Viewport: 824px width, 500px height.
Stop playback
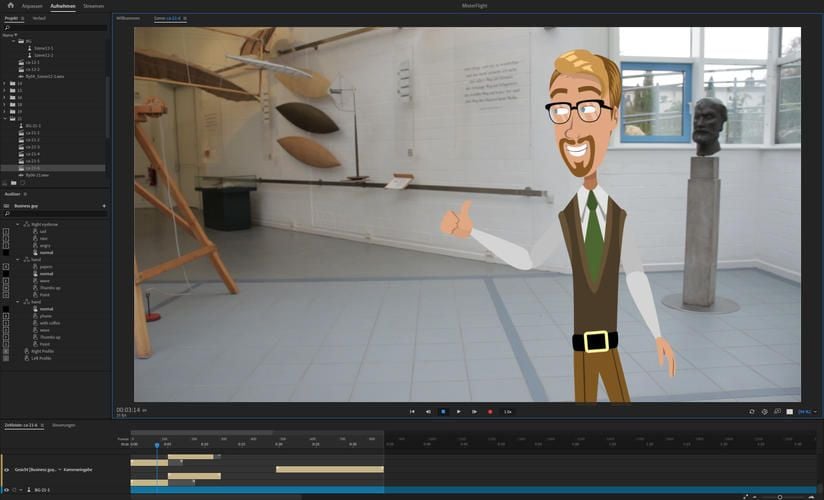(443, 412)
